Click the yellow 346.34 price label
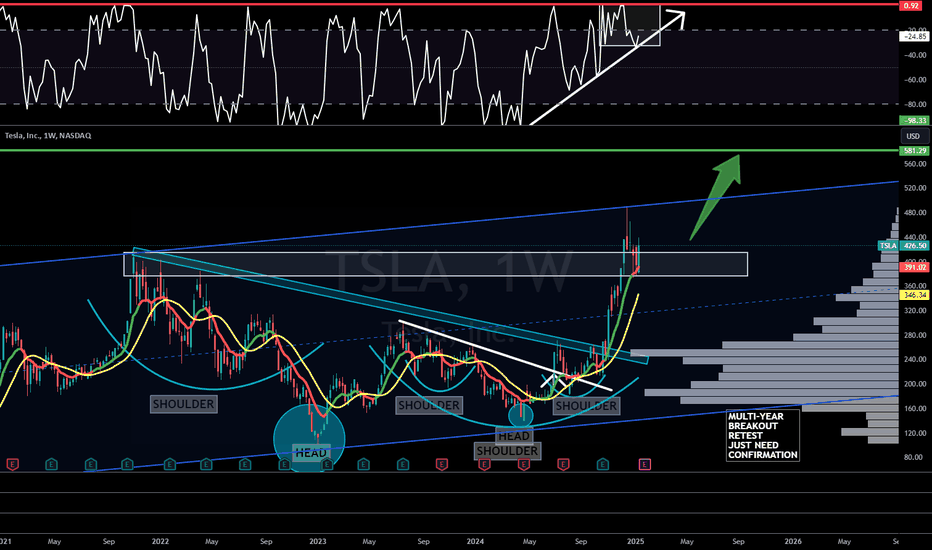Screen dimensions: 932x550 tap(914, 295)
